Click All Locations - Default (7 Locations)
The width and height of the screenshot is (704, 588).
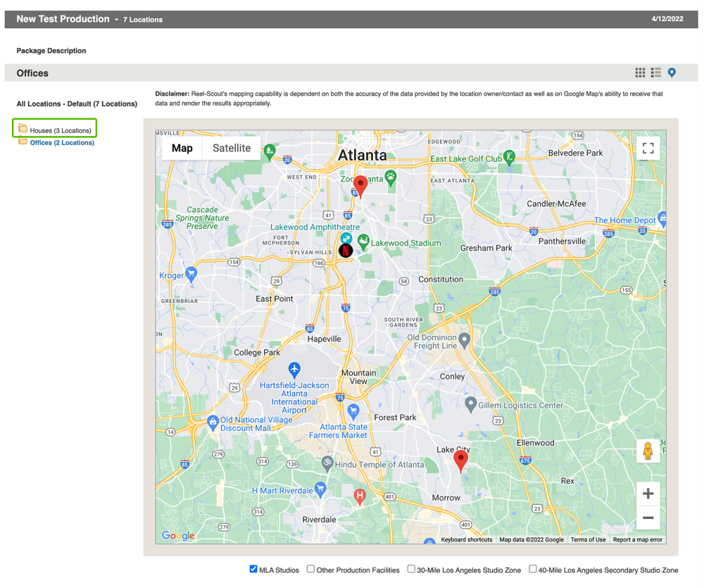[77, 104]
